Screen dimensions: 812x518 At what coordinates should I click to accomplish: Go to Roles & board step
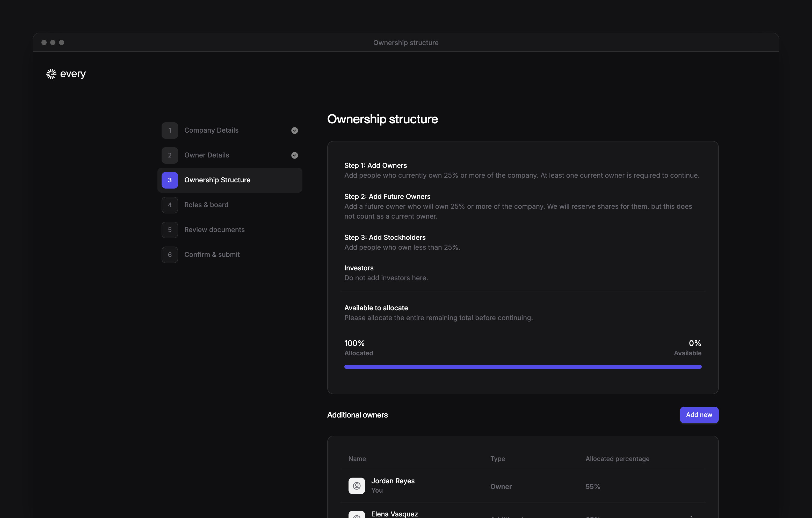[x=230, y=205]
